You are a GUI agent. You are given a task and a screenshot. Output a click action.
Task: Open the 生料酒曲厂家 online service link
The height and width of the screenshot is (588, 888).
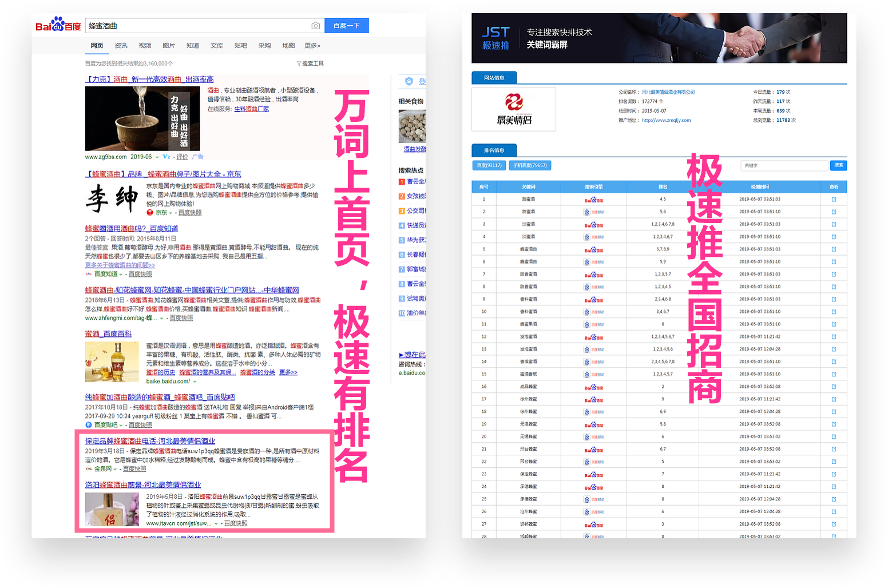pyautogui.click(x=252, y=109)
